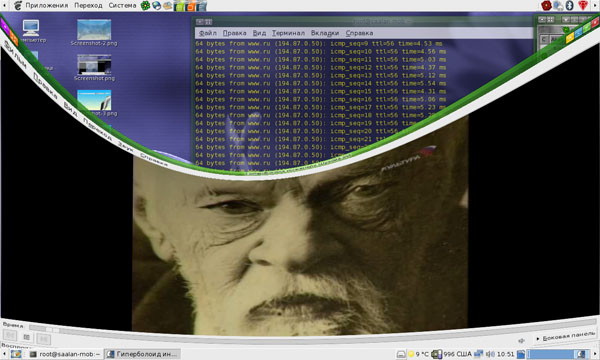Image resolution: width=600 pixels, height=360 pixels.
Task: Click the bottom panel left hide arrow
Action: (4, 354)
